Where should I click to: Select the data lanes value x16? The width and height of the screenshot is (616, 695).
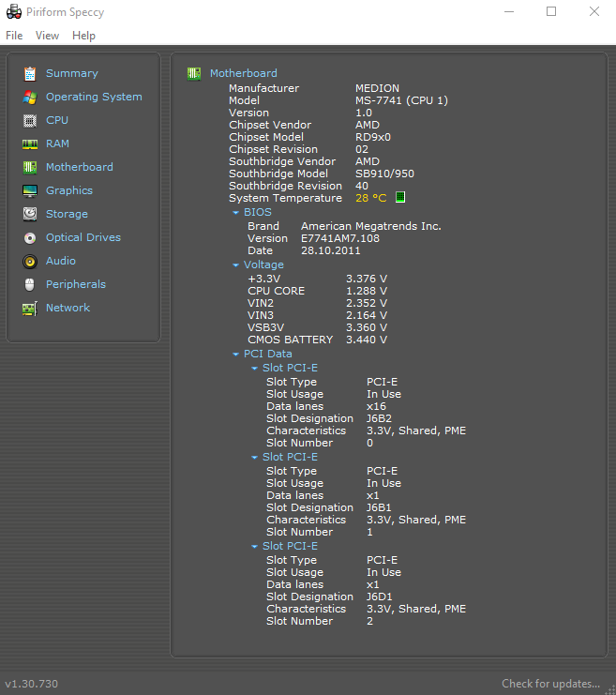pos(376,406)
